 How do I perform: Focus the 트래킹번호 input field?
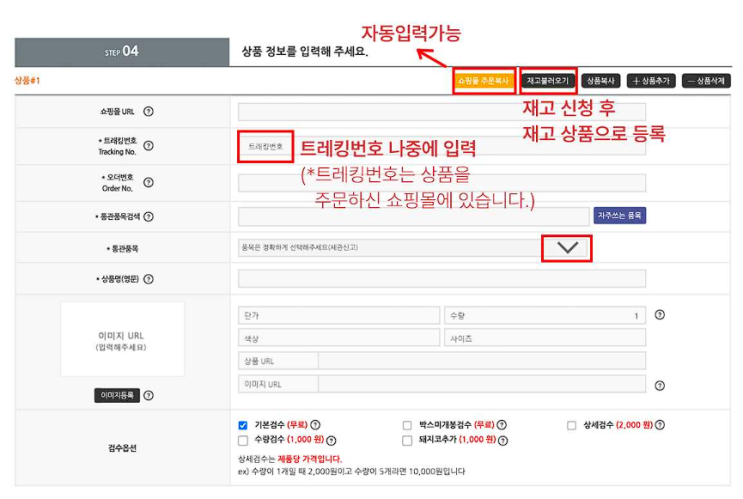[x=442, y=146]
